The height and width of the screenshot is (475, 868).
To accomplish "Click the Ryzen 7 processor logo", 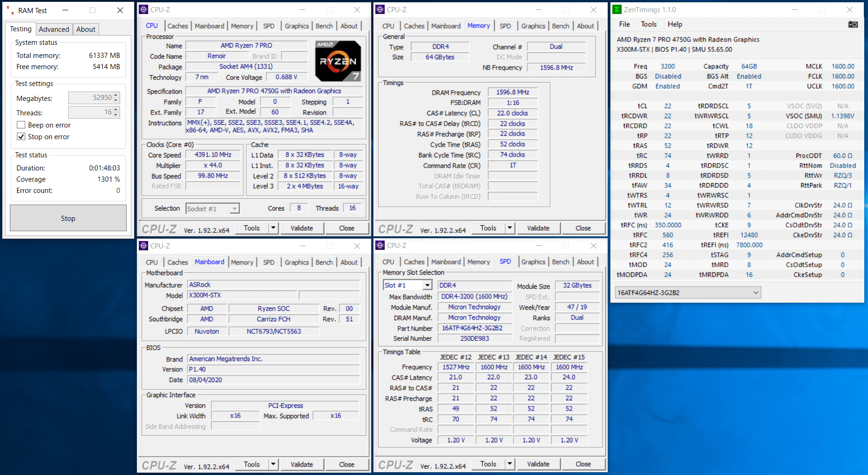I will pos(338,61).
